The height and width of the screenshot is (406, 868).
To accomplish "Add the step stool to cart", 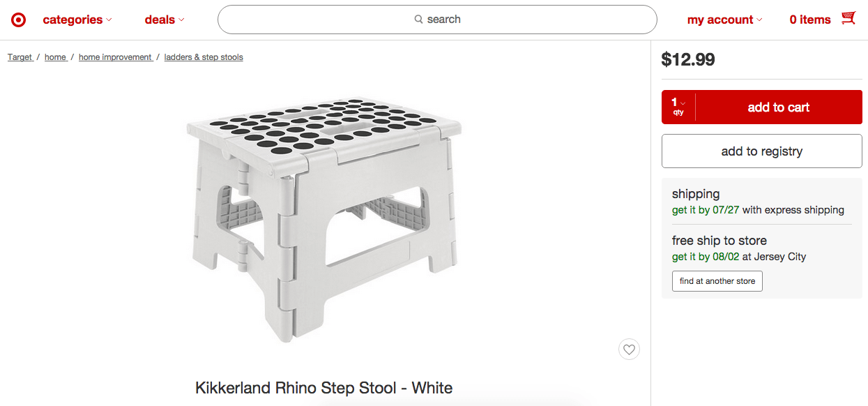I will (x=779, y=107).
